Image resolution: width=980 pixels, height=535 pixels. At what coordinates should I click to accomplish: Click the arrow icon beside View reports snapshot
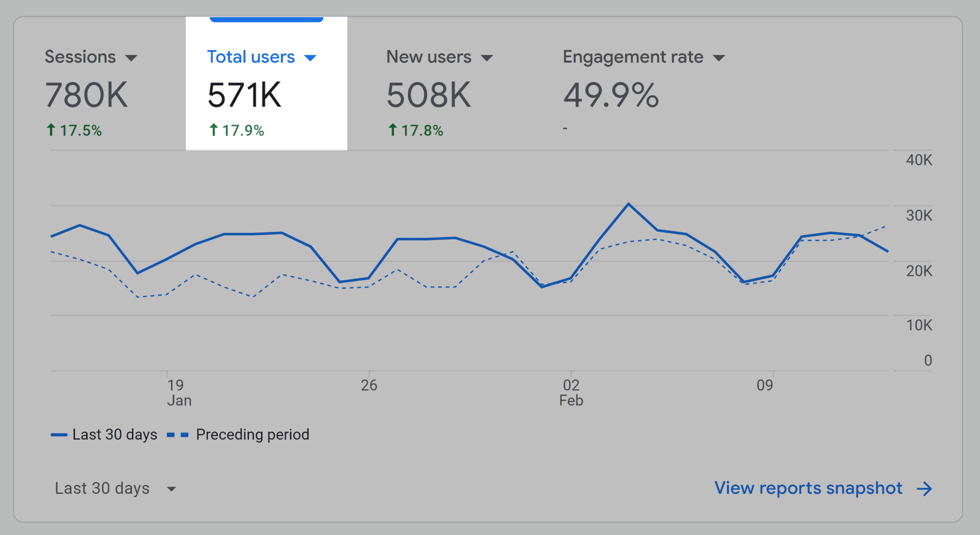tap(924, 488)
